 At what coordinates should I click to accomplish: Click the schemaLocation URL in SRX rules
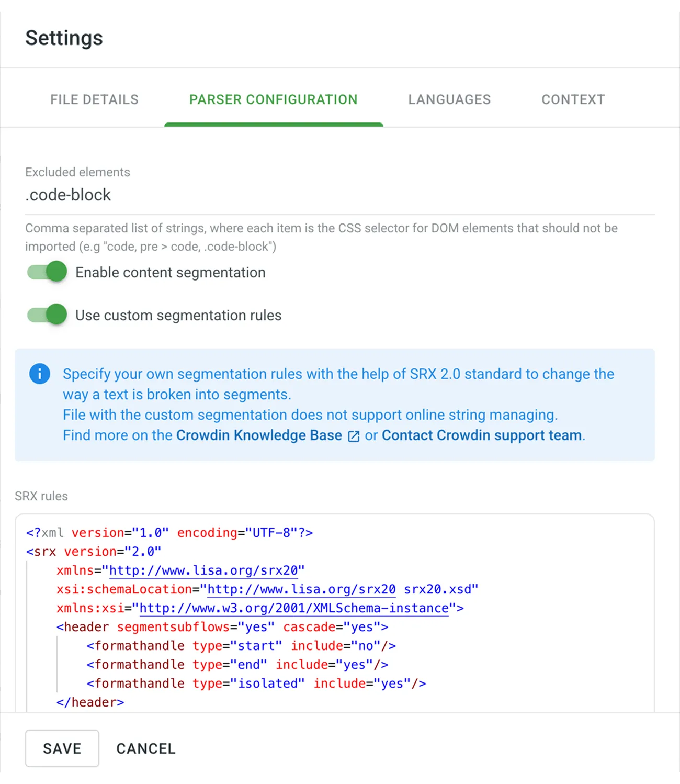click(301, 589)
